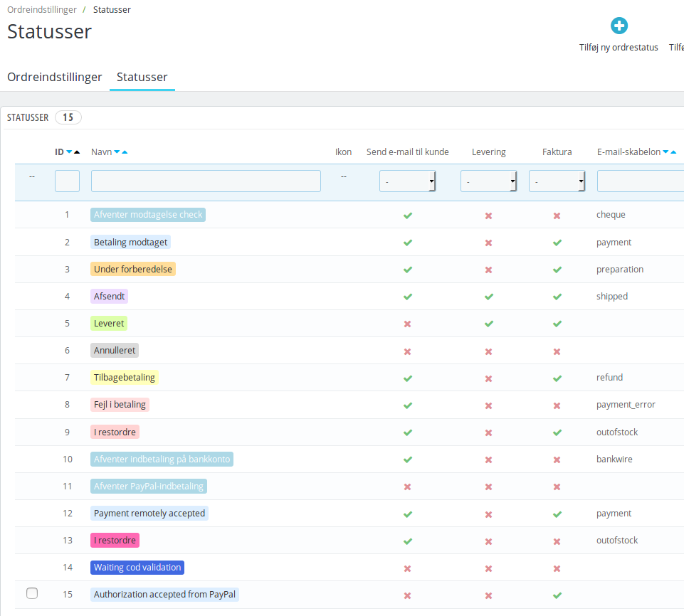
Task: Click the preparation template cell
Action: (x=620, y=269)
